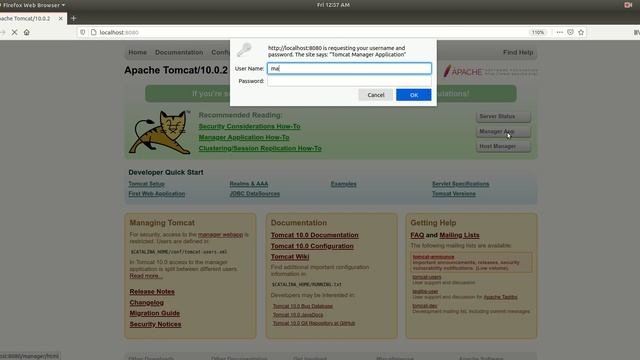Open JDBC DataSources link
This screenshot has height=360, width=640.
pos(255,194)
